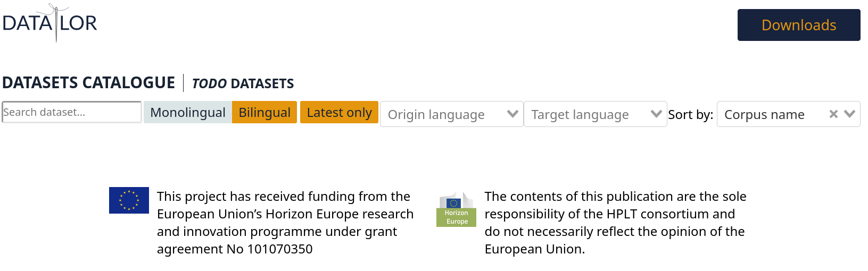Click the DataLor logo
This screenshot has width=868, height=271.
(49, 23)
